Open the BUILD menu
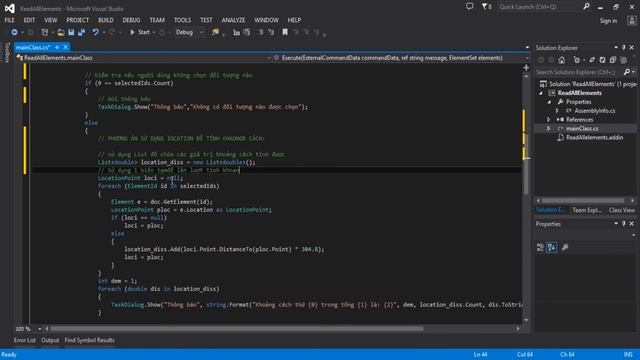640x360 pixels. pyautogui.click(x=106, y=20)
